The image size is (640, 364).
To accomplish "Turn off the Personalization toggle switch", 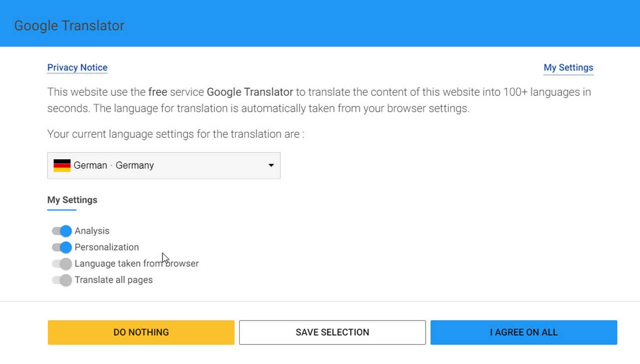I will coord(62,247).
